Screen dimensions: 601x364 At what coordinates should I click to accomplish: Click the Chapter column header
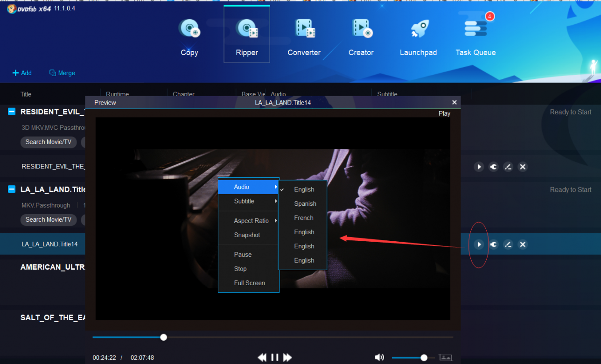tap(183, 94)
